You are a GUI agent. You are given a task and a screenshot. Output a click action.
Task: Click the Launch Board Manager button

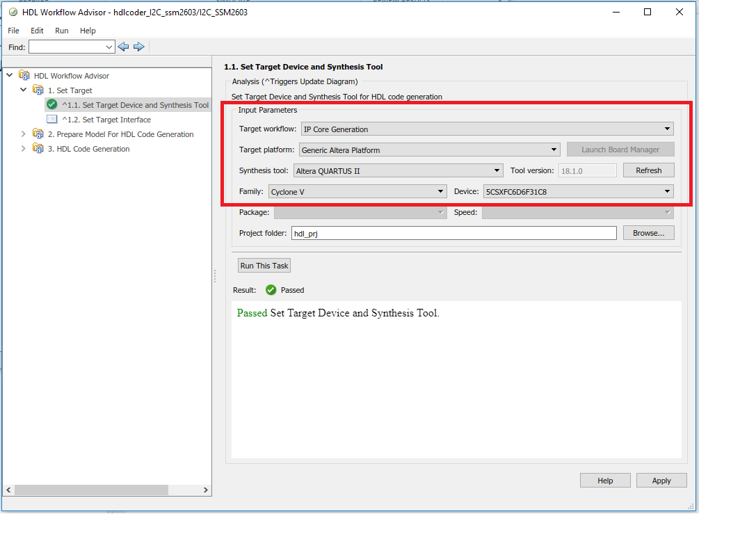click(620, 150)
